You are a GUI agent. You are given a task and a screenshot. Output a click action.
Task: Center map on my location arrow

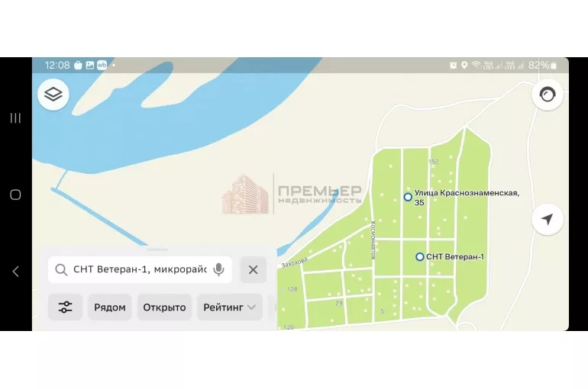pyautogui.click(x=547, y=220)
